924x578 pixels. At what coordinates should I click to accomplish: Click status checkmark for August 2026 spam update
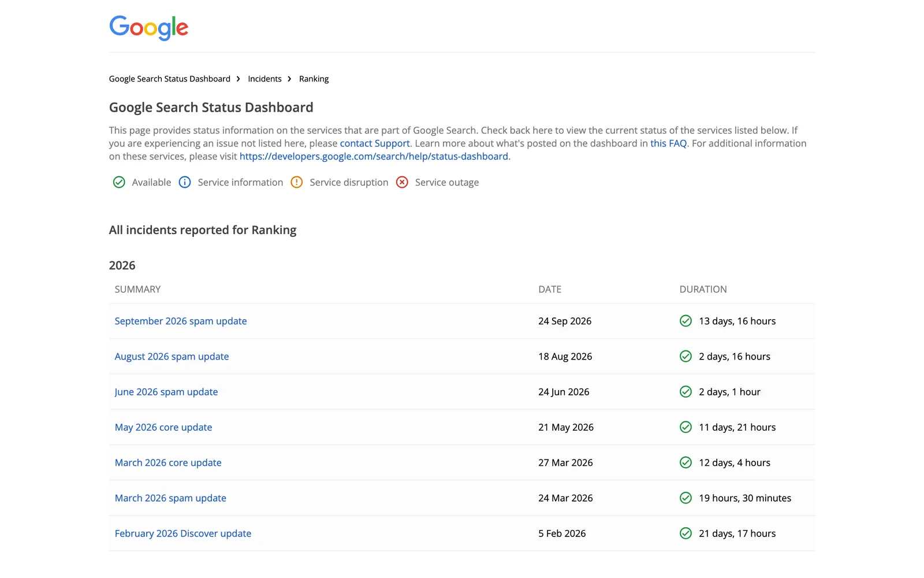pyautogui.click(x=685, y=356)
